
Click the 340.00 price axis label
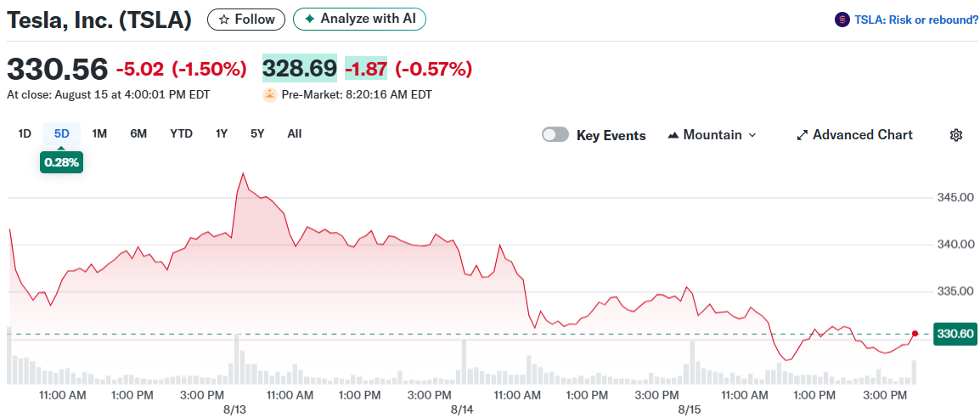(955, 245)
